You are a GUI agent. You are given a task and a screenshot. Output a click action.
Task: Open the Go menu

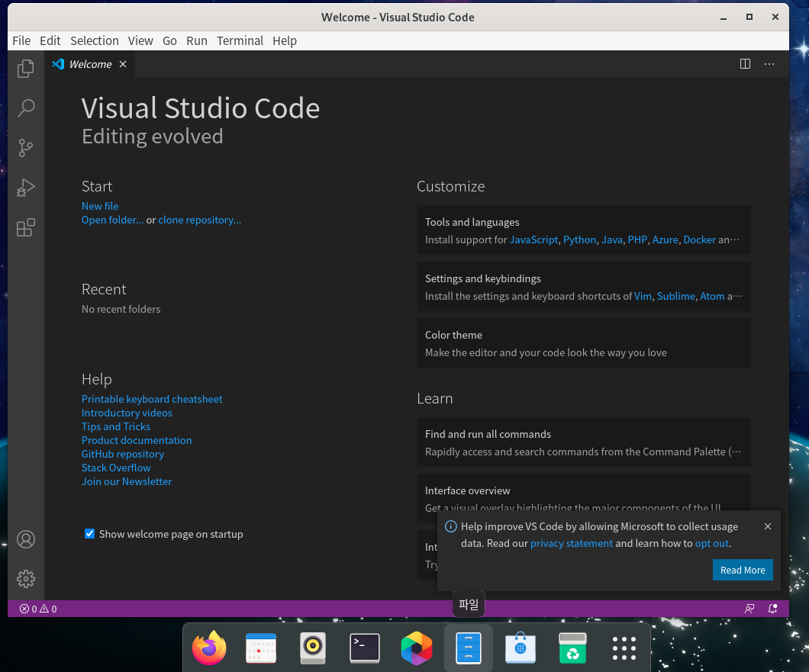point(169,40)
